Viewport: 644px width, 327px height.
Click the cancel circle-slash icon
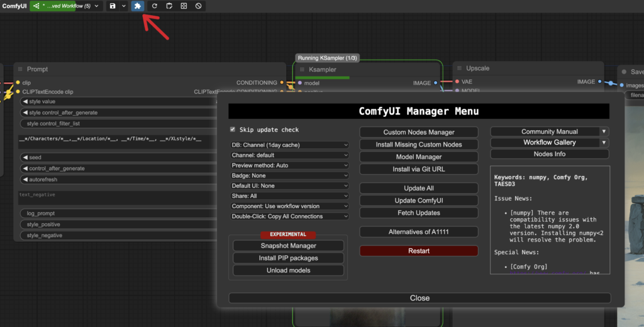click(x=198, y=6)
